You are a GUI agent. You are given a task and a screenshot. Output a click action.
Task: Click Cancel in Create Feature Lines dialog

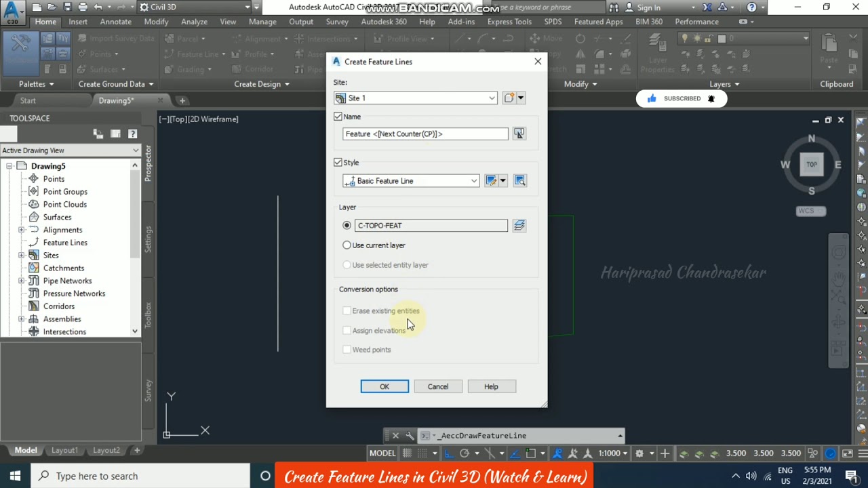click(x=438, y=386)
